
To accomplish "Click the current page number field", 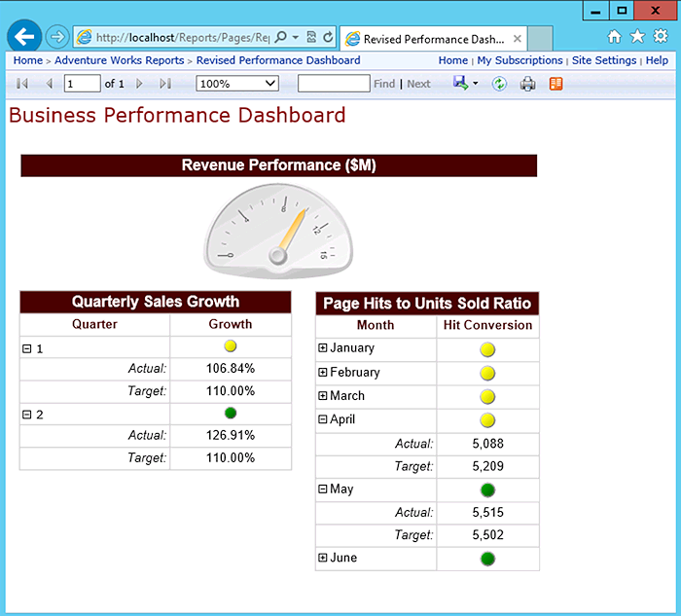I will point(82,84).
